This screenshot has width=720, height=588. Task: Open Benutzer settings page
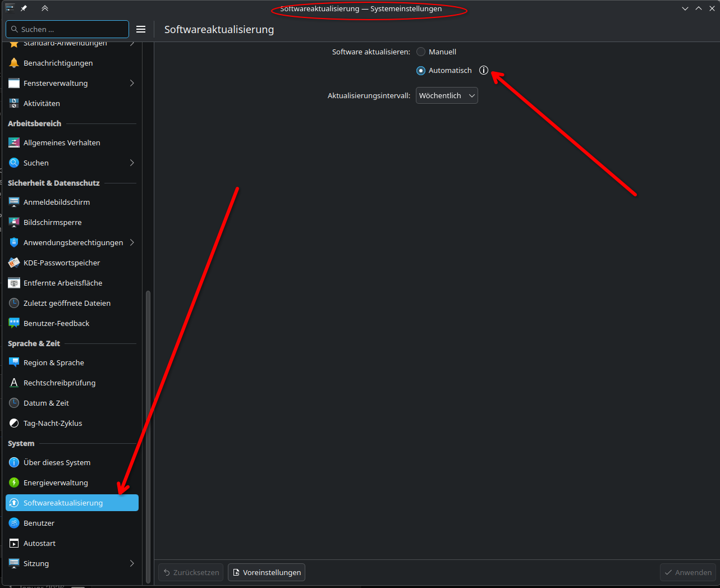click(x=72, y=523)
